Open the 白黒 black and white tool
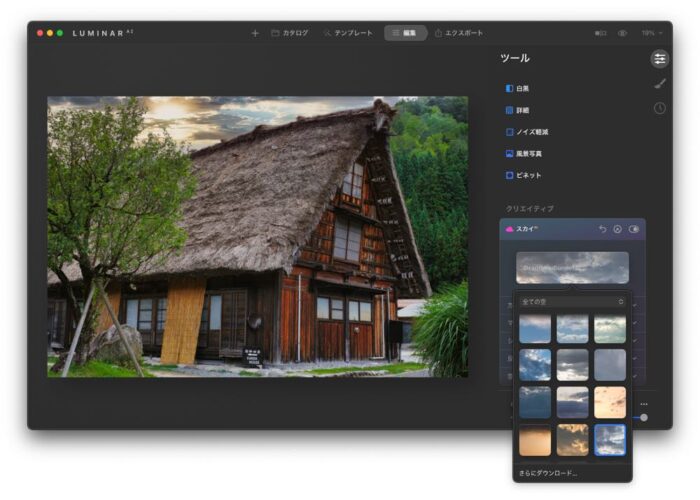700x500 pixels. click(524, 89)
